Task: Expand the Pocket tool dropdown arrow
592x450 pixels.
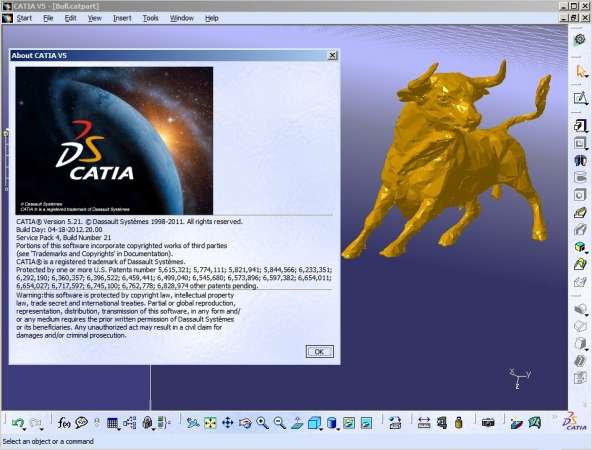Action: [587, 149]
